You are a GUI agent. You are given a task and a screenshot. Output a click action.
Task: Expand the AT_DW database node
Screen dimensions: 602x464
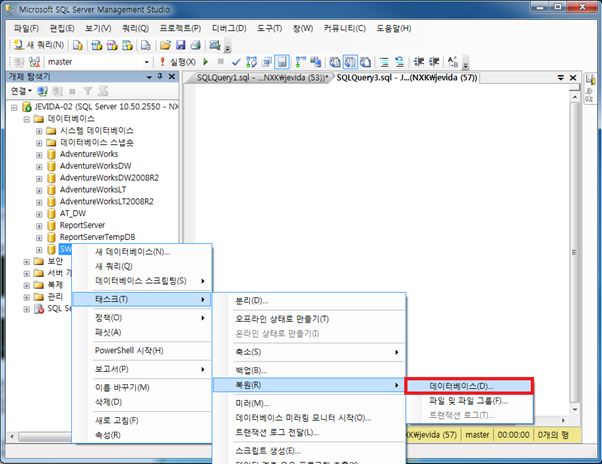tap(39, 214)
